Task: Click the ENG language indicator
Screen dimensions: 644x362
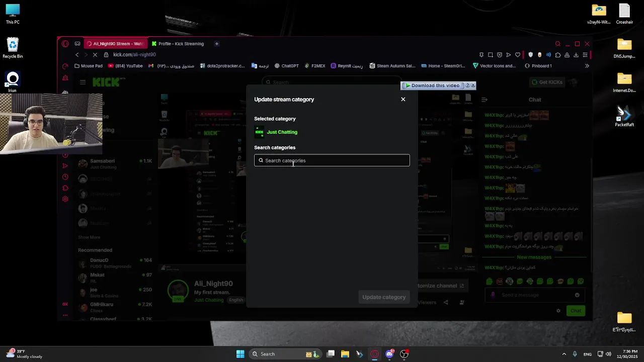Action: [588, 354]
